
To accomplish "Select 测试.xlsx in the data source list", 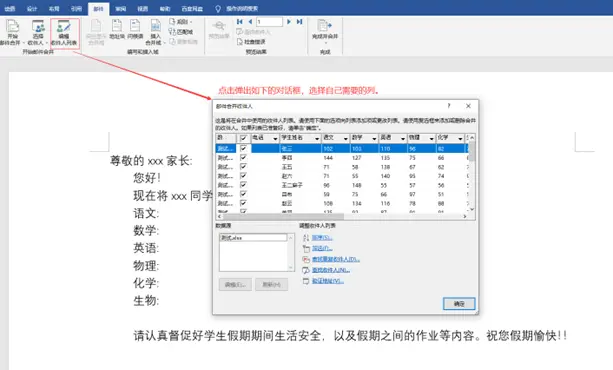I will [x=253, y=238].
